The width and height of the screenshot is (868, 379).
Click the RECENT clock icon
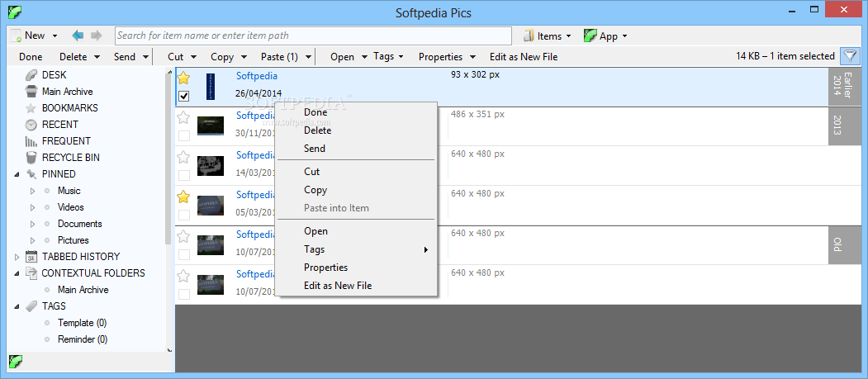point(31,125)
